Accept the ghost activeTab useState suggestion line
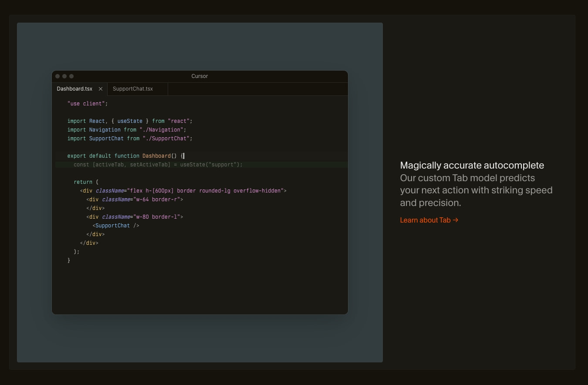 coord(158,165)
